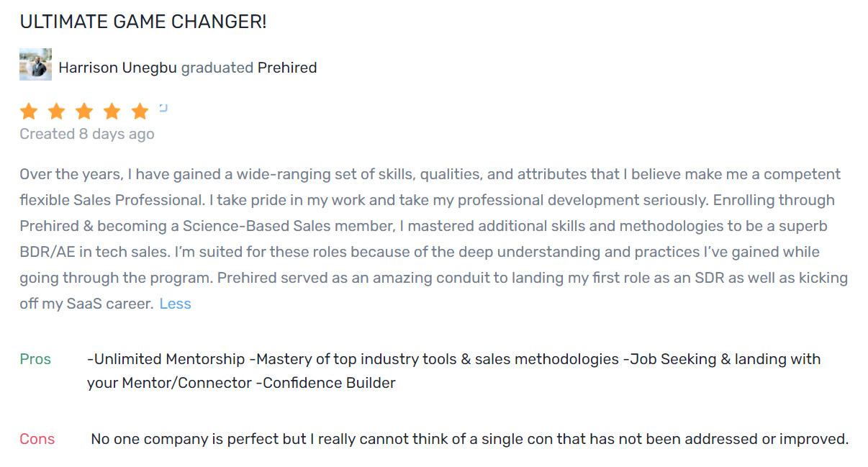
Task: Click the green Pros label
Action: [35, 359]
